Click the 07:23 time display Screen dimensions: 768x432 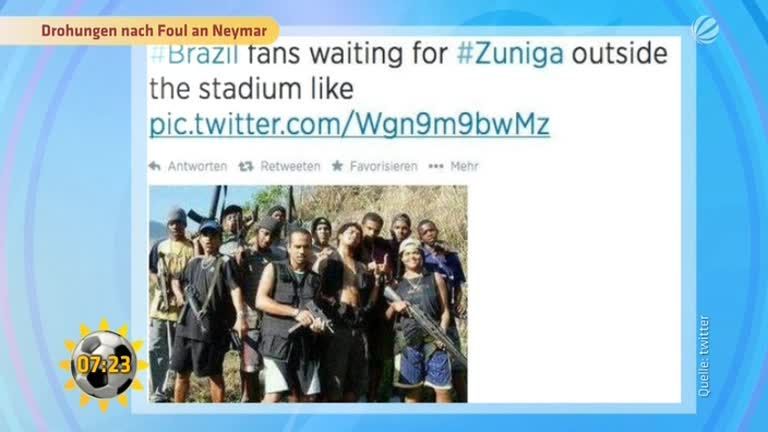coord(104,364)
